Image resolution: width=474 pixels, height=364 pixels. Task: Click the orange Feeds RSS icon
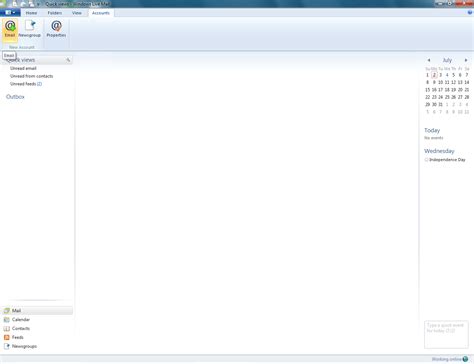pyautogui.click(x=6, y=337)
